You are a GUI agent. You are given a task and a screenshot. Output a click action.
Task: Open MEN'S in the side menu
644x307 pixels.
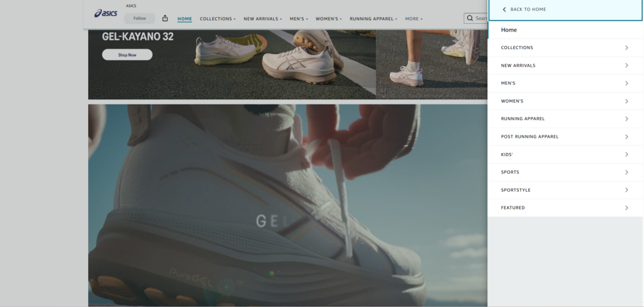565,83
